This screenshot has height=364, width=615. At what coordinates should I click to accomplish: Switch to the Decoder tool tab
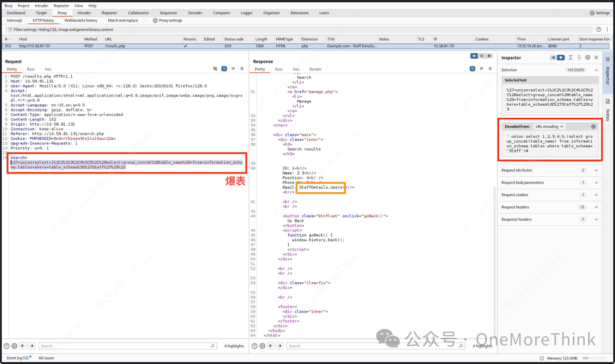pos(195,13)
